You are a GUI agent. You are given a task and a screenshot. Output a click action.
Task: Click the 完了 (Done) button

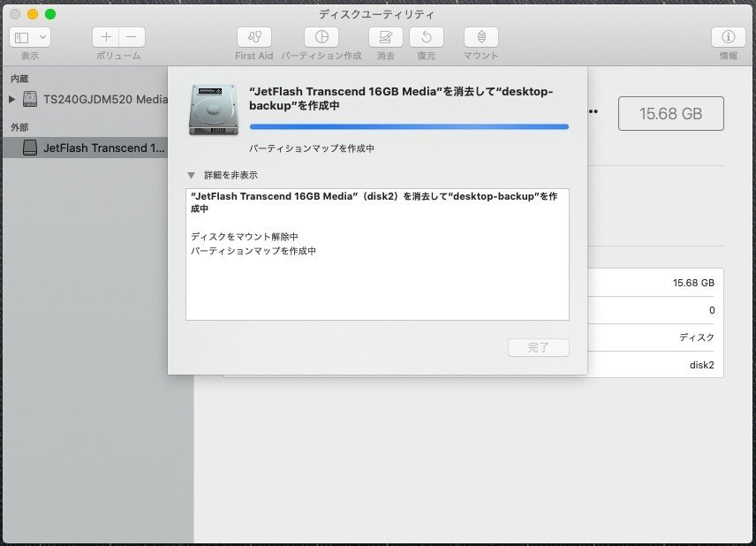tap(539, 347)
